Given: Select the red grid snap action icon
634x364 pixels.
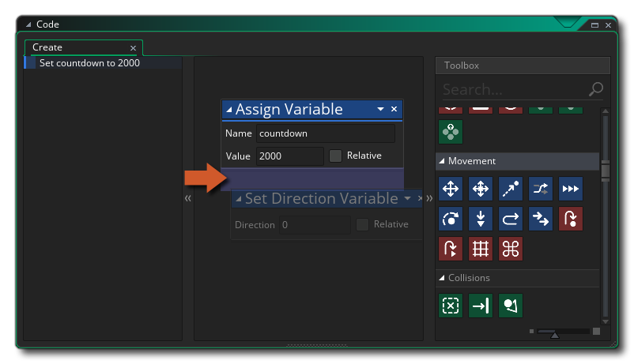Looking at the screenshot, I should pyautogui.click(x=480, y=249).
